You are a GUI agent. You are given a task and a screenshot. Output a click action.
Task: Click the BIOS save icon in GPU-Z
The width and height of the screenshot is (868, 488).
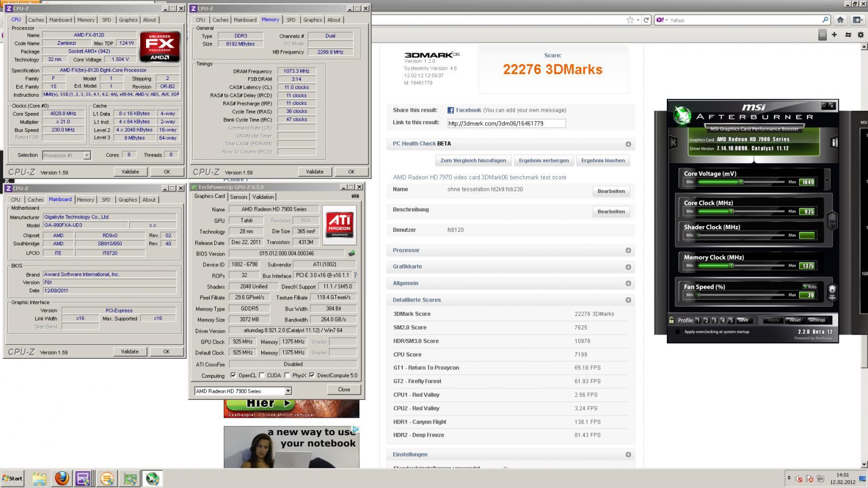[352, 253]
